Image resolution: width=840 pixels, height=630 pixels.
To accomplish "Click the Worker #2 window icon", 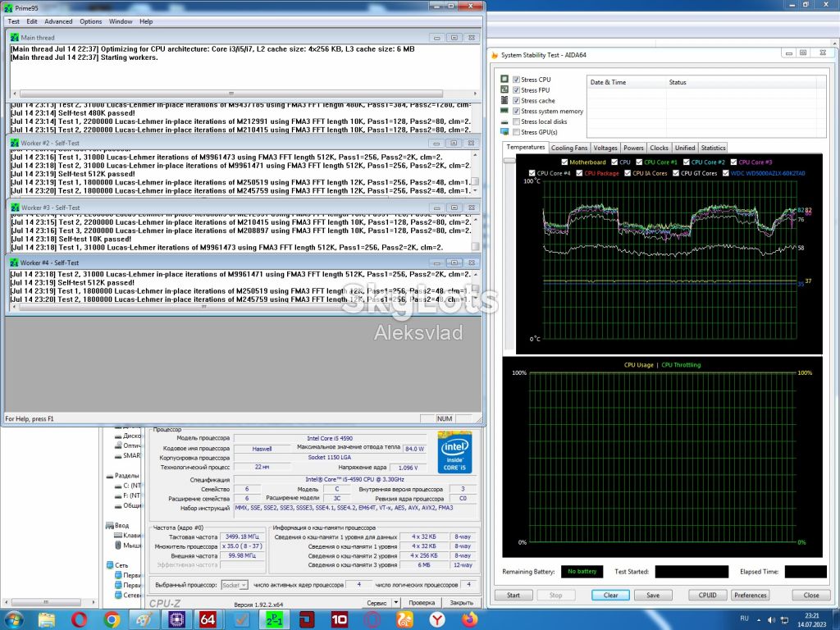I will (15, 143).
